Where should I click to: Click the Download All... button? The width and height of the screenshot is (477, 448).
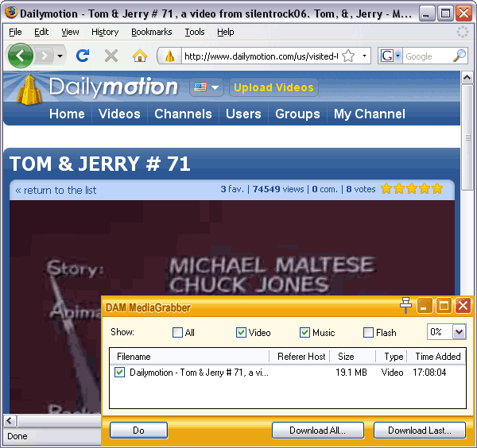pyautogui.click(x=317, y=430)
